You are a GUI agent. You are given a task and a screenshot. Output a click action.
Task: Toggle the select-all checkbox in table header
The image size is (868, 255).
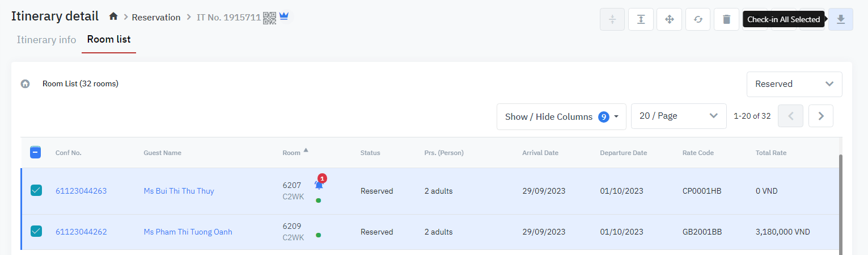(36, 152)
